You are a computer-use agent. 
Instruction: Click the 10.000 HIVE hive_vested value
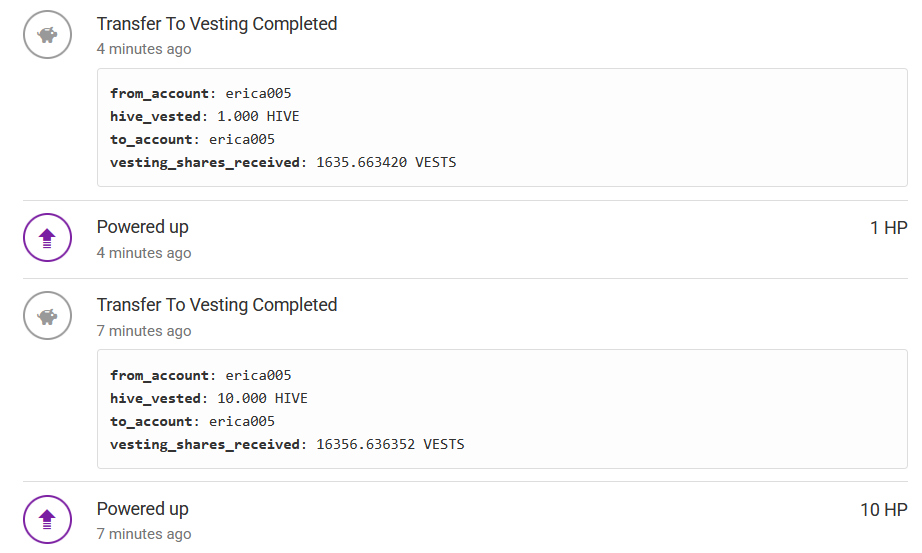tap(262, 398)
